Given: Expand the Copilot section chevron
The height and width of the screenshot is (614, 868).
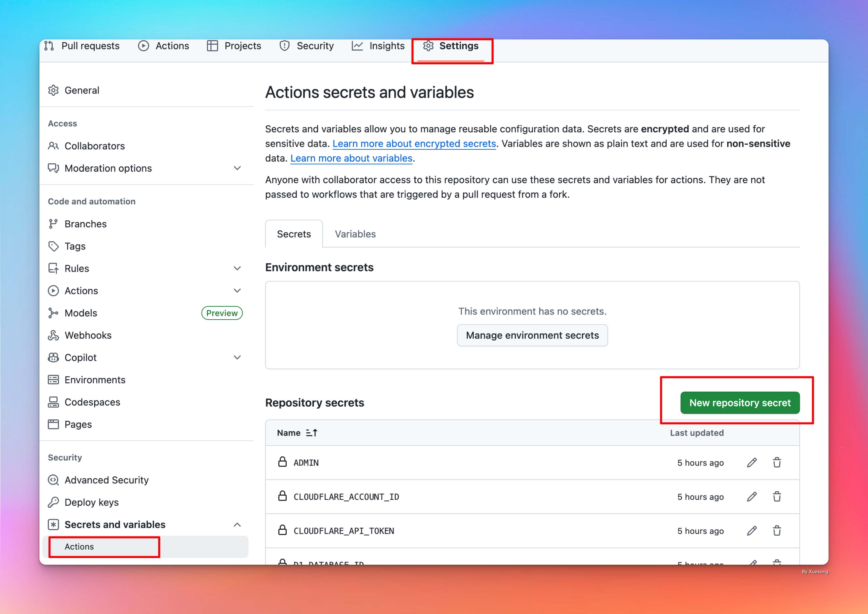Looking at the screenshot, I should tap(237, 358).
